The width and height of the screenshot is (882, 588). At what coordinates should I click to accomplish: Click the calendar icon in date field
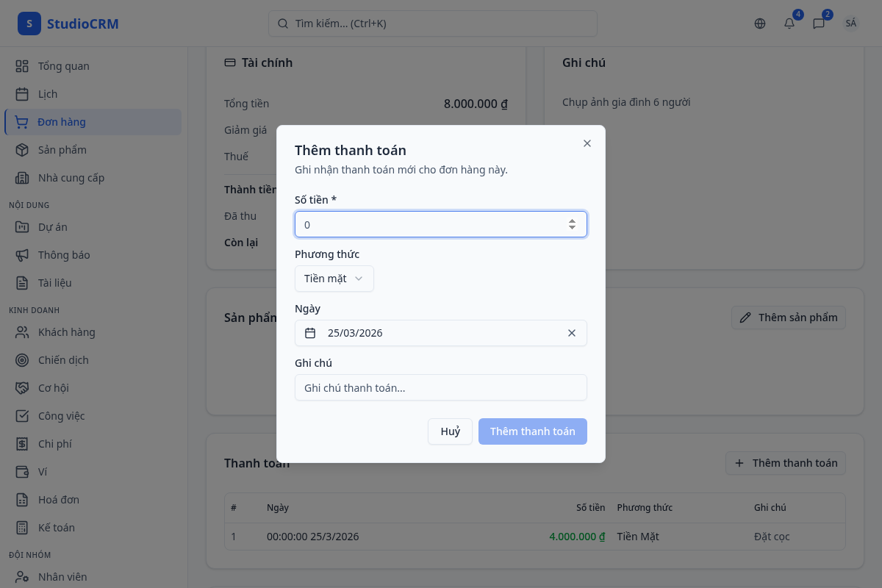(x=310, y=333)
